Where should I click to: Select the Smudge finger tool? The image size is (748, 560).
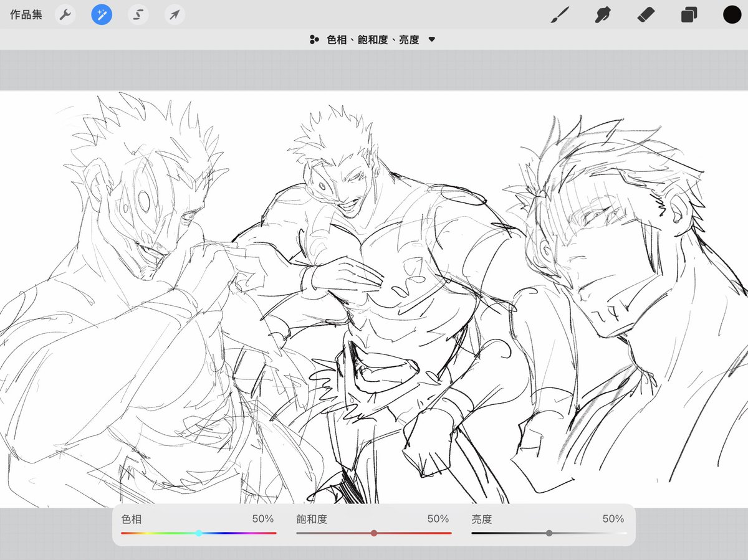(603, 15)
